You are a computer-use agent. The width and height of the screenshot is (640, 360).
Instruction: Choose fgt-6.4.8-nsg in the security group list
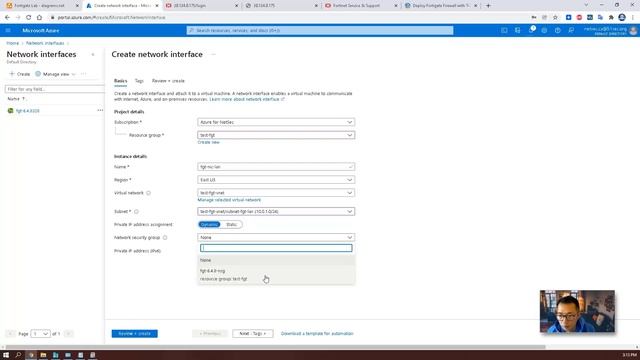click(276, 275)
